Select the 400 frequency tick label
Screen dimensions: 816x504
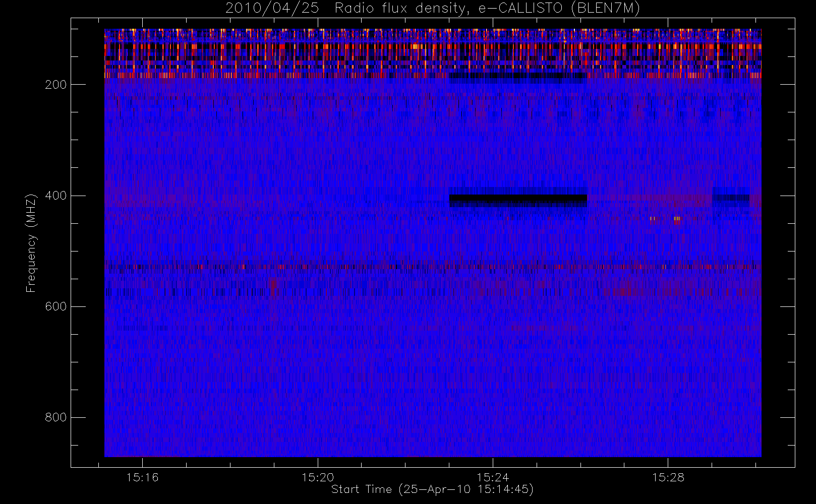[x=55, y=196]
